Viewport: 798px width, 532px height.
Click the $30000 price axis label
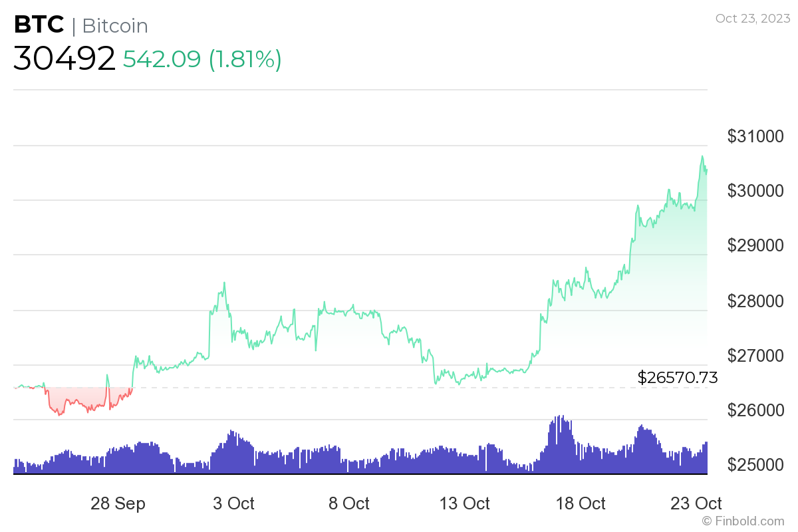click(x=756, y=191)
